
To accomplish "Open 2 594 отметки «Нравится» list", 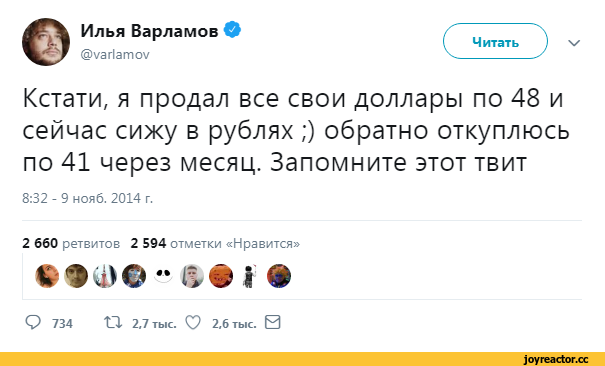I will tap(215, 243).
